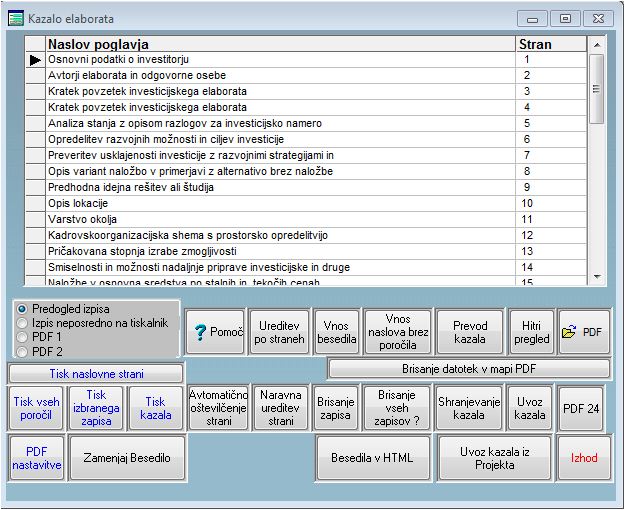The height and width of the screenshot is (510, 625).
Task: Click the Pomoč help question mark button
Action: [x=216, y=331]
